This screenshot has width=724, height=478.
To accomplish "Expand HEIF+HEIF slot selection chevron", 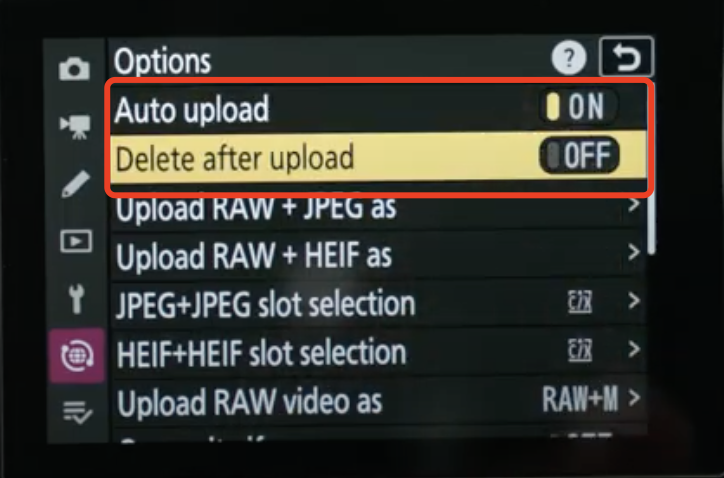I will click(634, 349).
